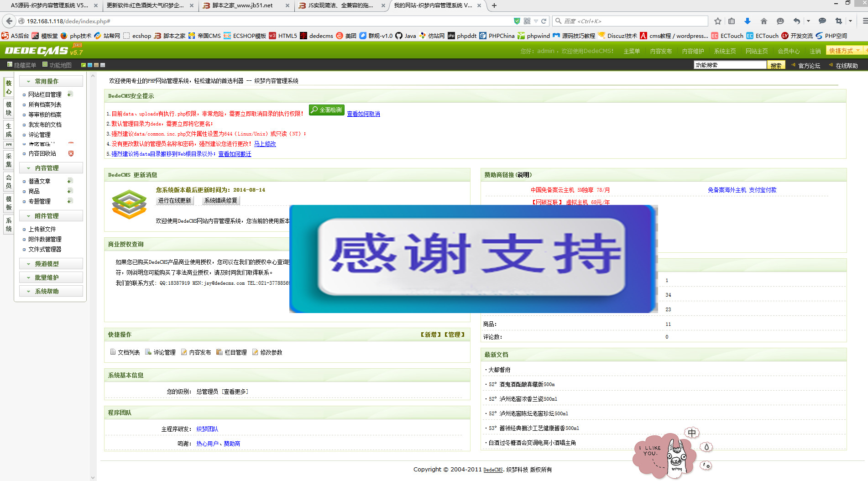Open the bookmarks list icon

pyautogui.click(x=732, y=21)
